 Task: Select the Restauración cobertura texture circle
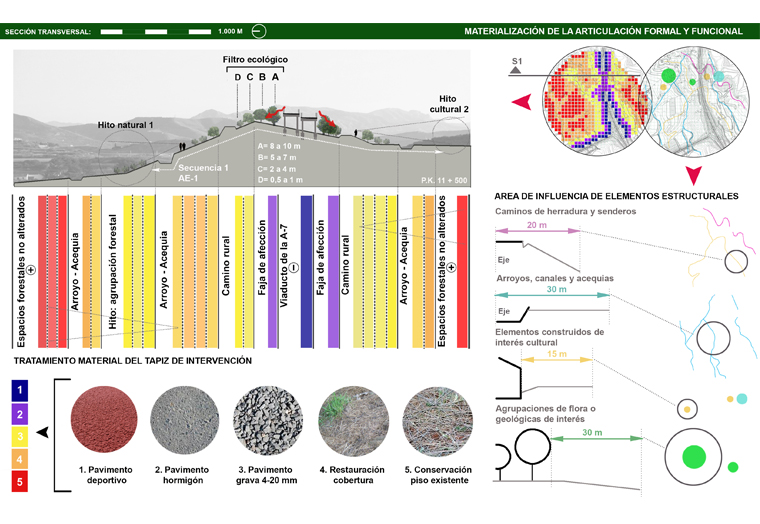click(353, 421)
